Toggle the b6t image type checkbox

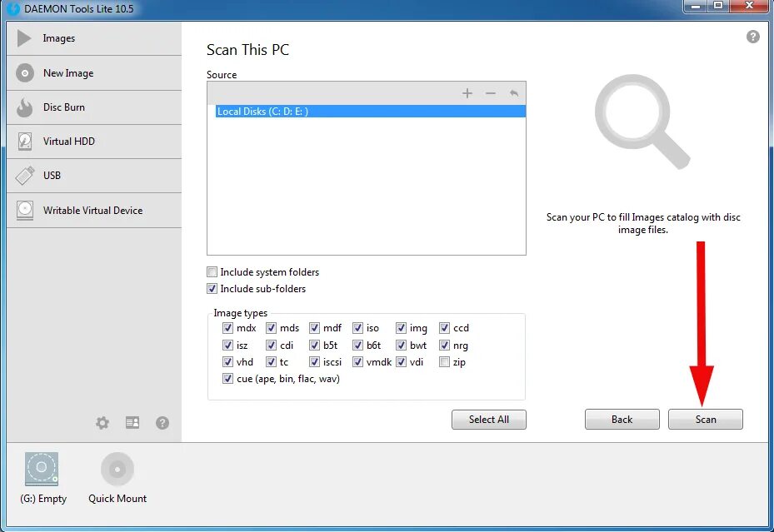coord(358,346)
